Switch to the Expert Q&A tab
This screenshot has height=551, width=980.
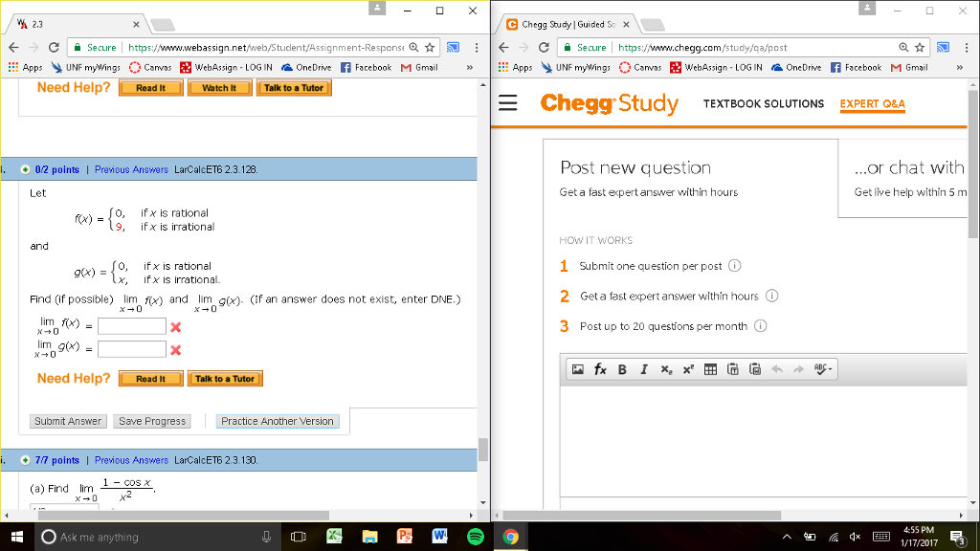coord(872,103)
